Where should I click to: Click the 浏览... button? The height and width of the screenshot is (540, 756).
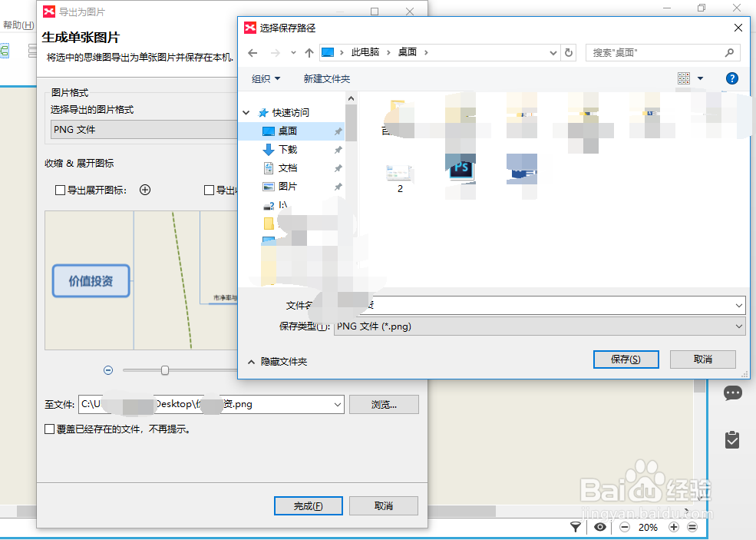pyautogui.click(x=384, y=404)
